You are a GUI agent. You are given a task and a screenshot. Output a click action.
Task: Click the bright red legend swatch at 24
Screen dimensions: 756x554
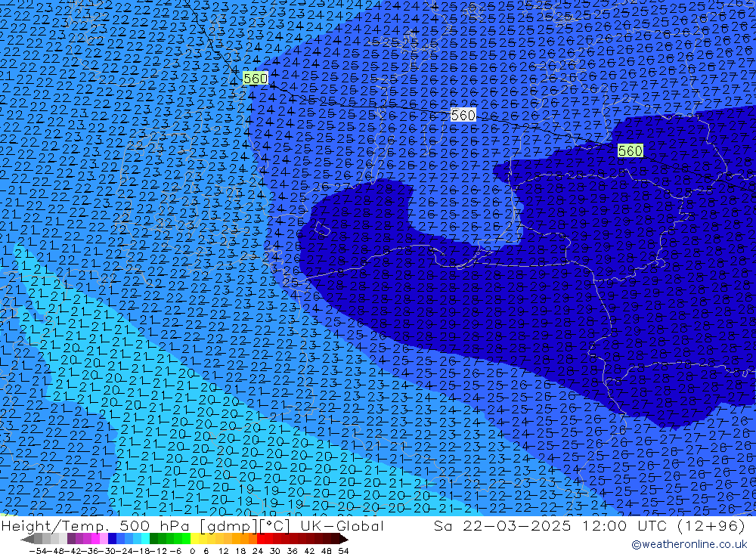261,539
